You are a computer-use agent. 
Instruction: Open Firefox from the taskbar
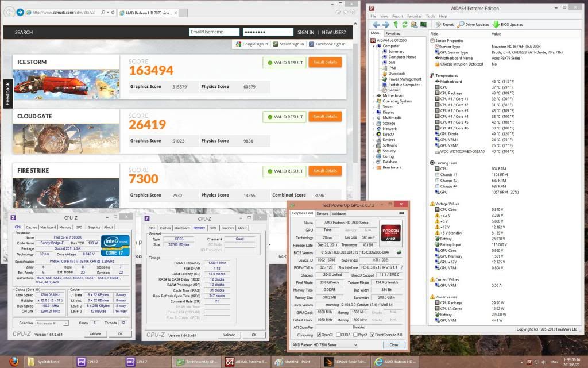click(x=14, y=362)
